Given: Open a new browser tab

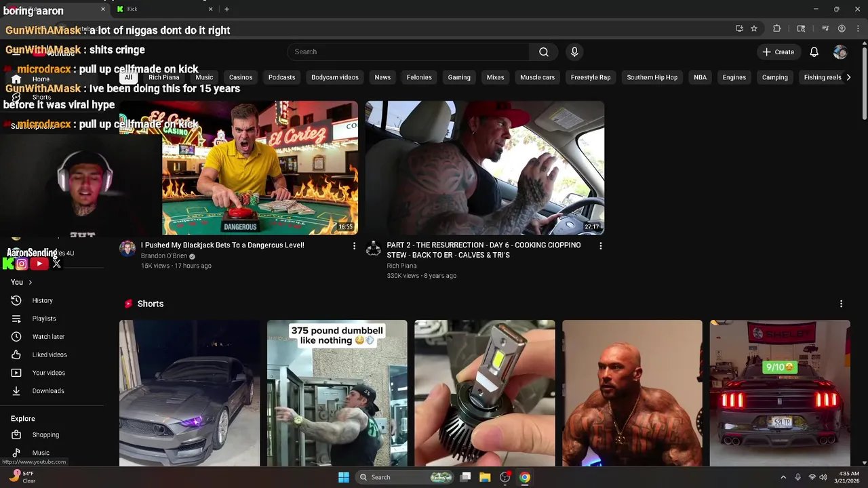Looking at the screenshot, I should point(226,9).
